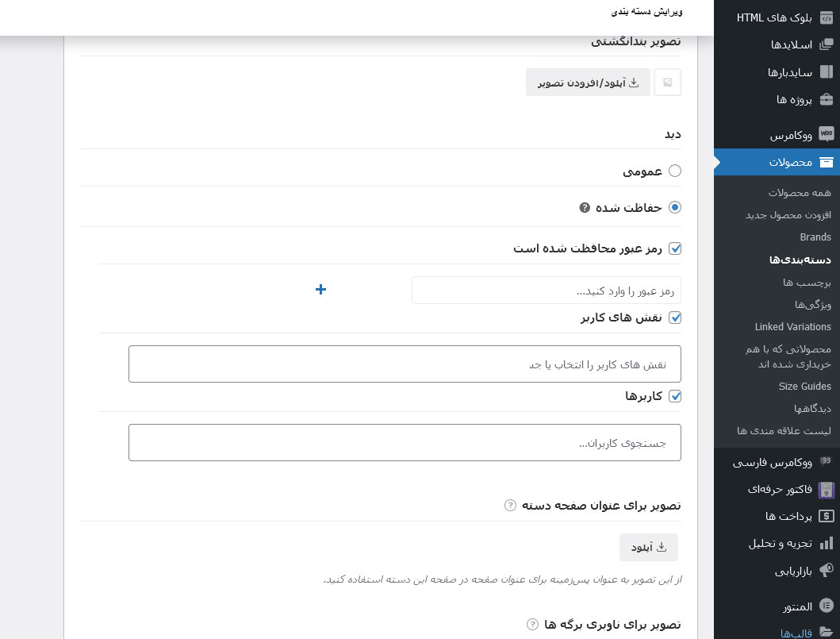The image size is (840, 639).
Task: Click the upload/add thumbnail image button
Action: (588, 83)
